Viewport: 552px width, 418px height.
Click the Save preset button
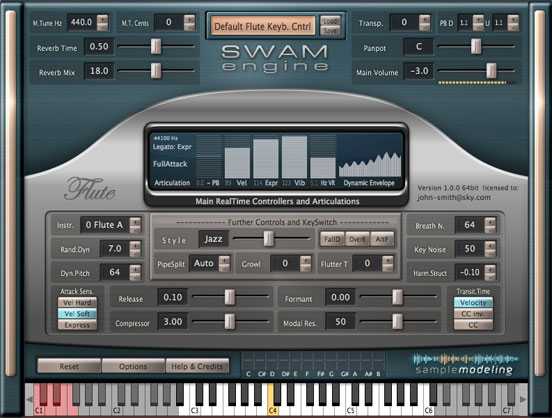pyautogui.click(x=330, y=31)
